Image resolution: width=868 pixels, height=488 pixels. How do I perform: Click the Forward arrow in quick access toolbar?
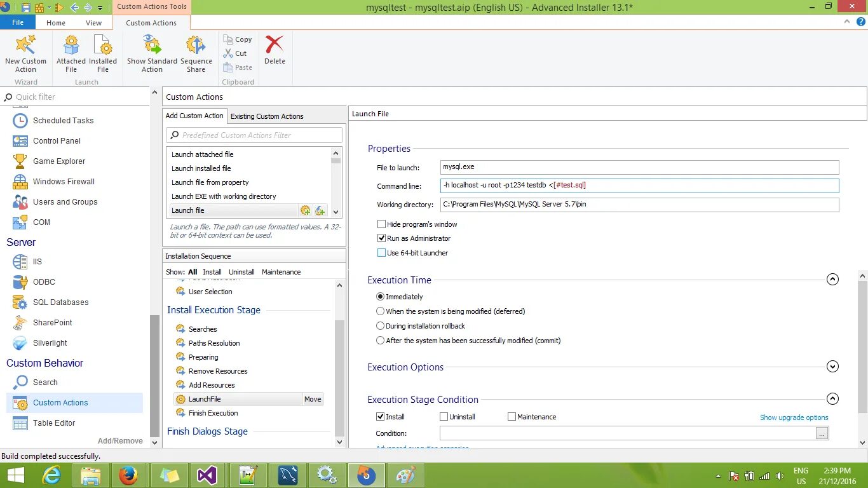point(88,8)
